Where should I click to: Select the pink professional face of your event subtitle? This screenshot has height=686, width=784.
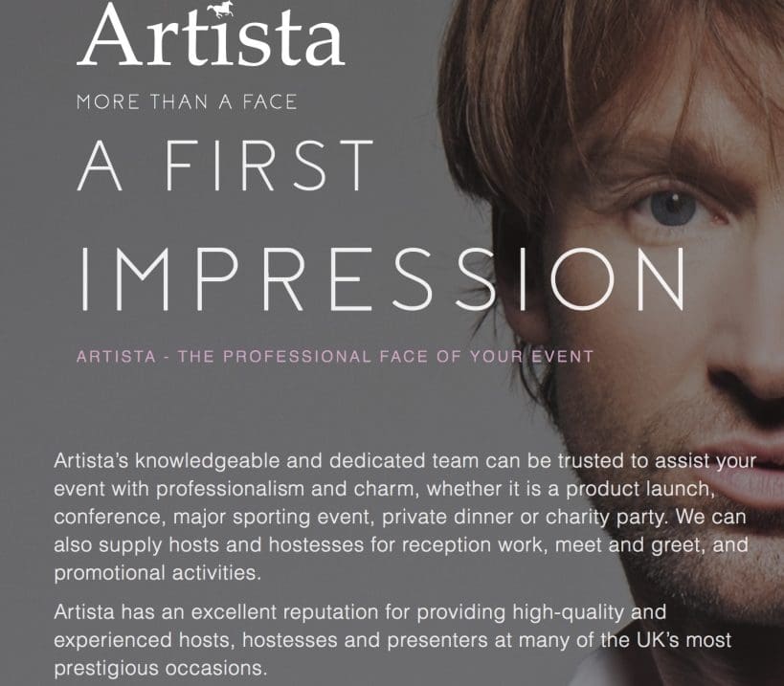pyautogui.click(x=335, y=357)
